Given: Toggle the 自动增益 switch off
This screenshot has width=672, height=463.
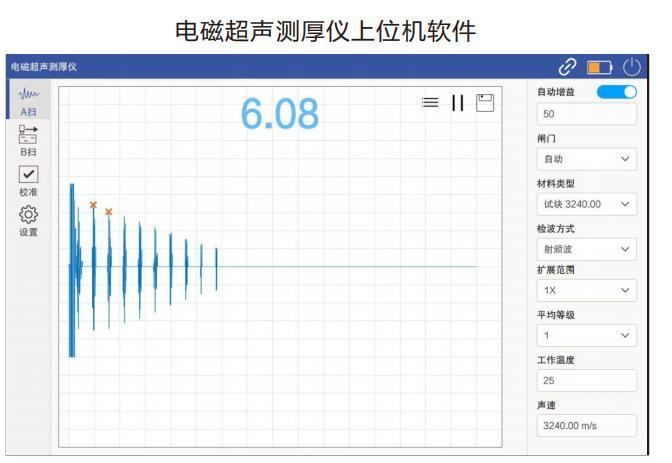Looking at the screenshot, I should coord(617,92).
